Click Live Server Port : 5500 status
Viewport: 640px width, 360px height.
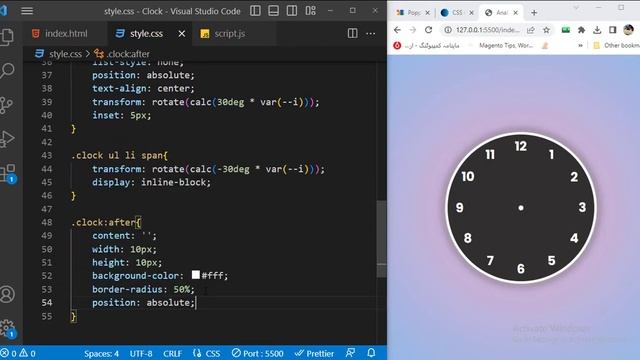(258, 353)
